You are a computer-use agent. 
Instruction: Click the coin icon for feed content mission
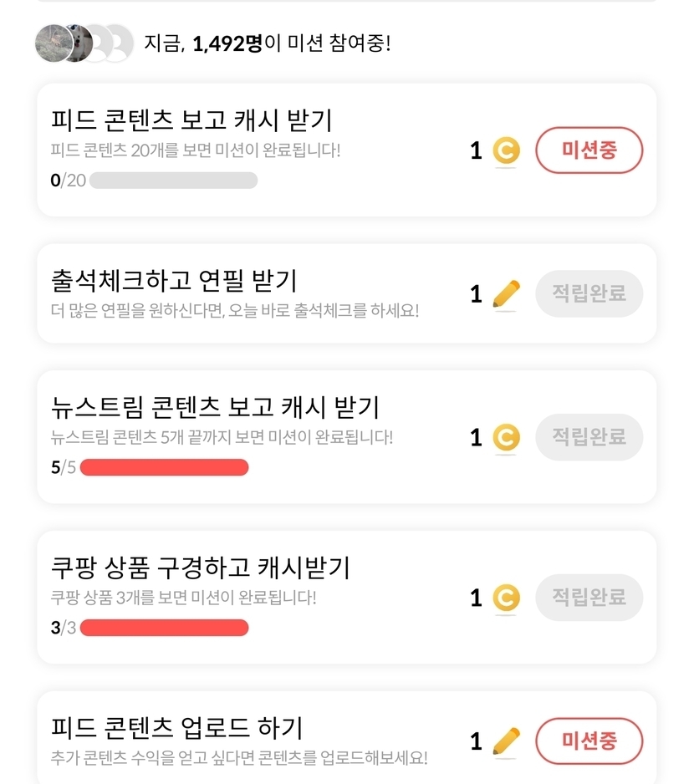505,150
